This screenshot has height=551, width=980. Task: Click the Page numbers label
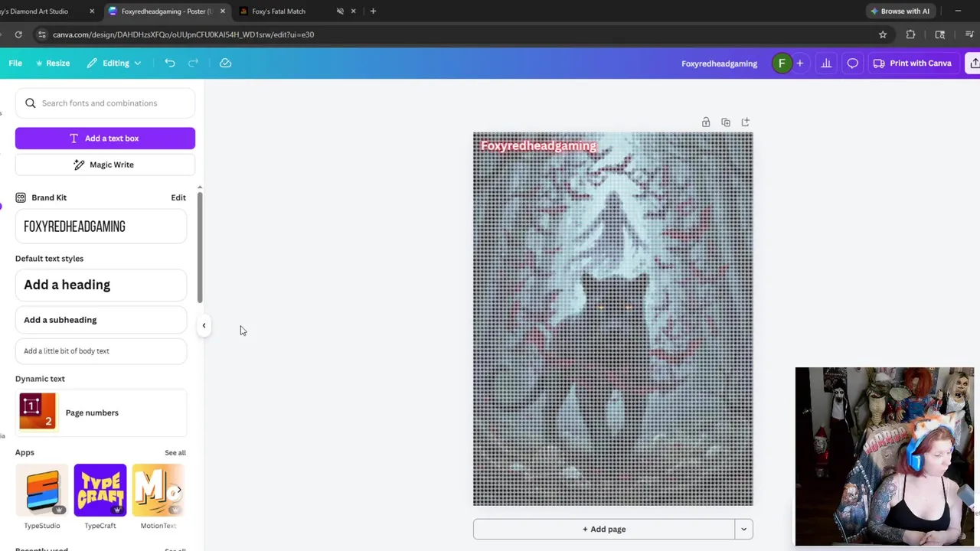pos(92,412)
